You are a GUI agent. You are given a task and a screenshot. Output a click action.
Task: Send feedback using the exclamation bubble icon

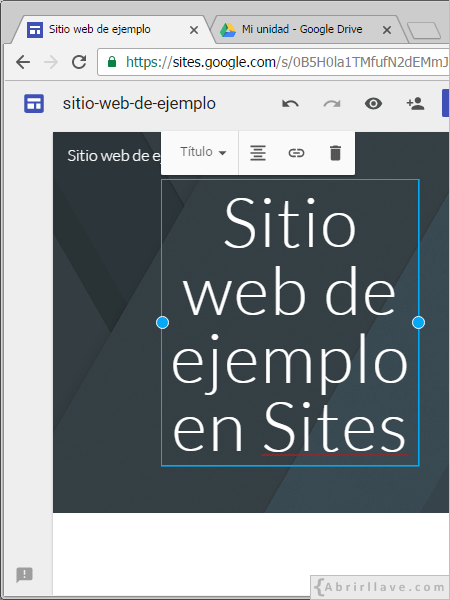24,574
